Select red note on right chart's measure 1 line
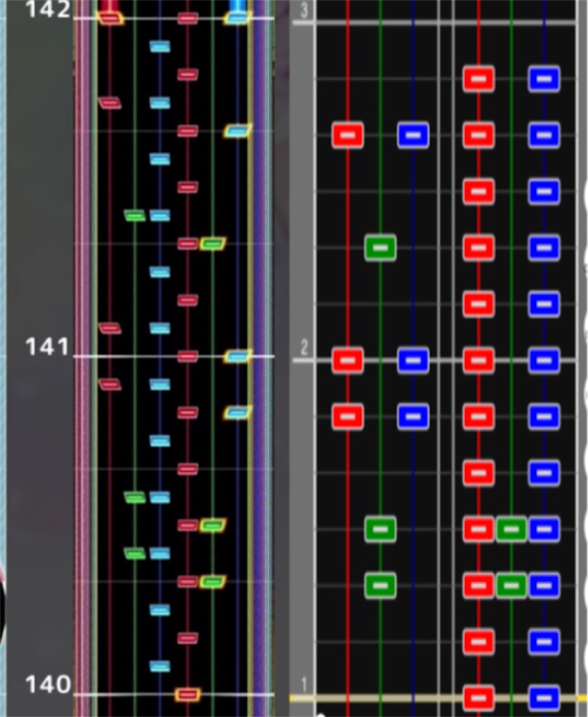This screenshot has height=717, width=588. (x=479, y=698)
